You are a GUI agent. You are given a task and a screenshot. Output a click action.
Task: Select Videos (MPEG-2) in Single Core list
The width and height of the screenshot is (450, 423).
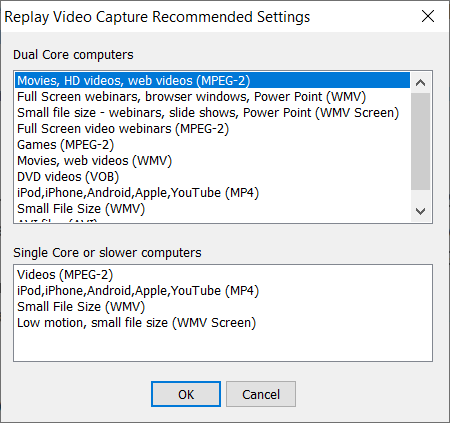(x=223, y=275)
